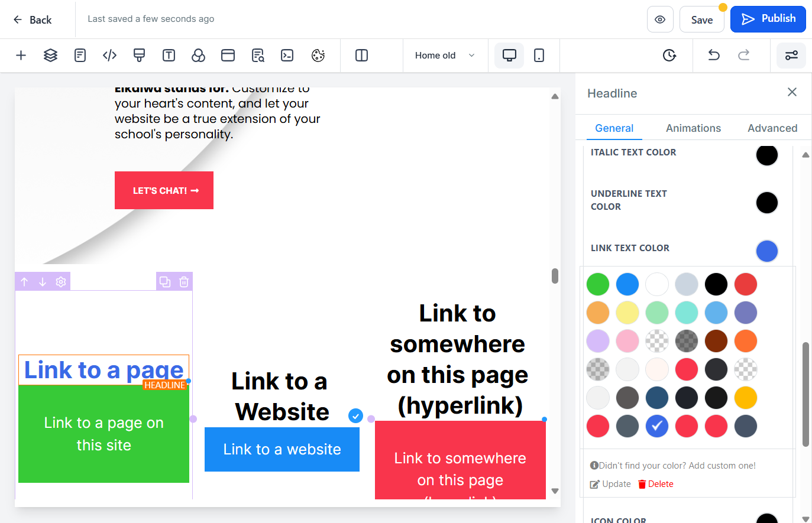Image resolution: width=812 pixels, height=523 pixels.
Task: Click the add element plus icon
Action: 21,56
